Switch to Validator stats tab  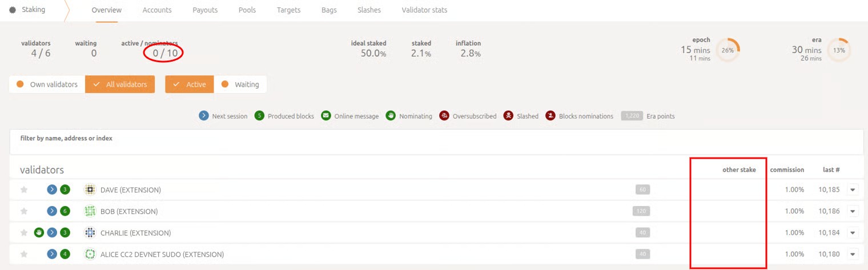click(424, 10)
